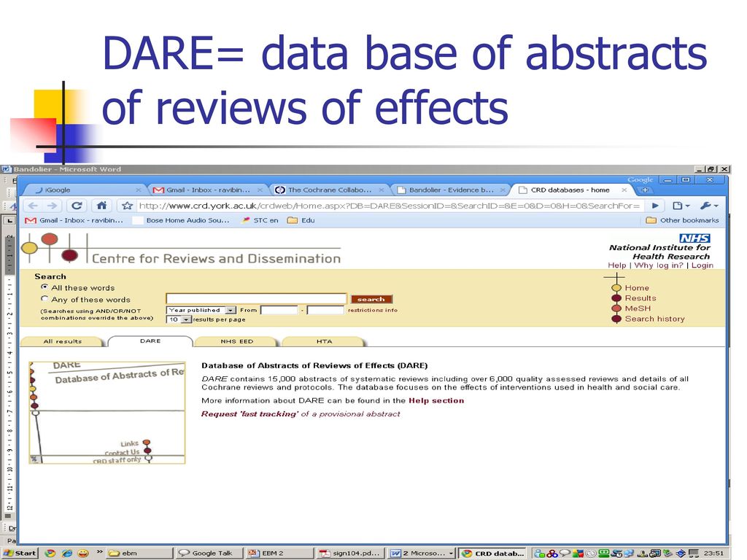
Task: Expand the Other bookmarks folder
Action: [682, 220]
